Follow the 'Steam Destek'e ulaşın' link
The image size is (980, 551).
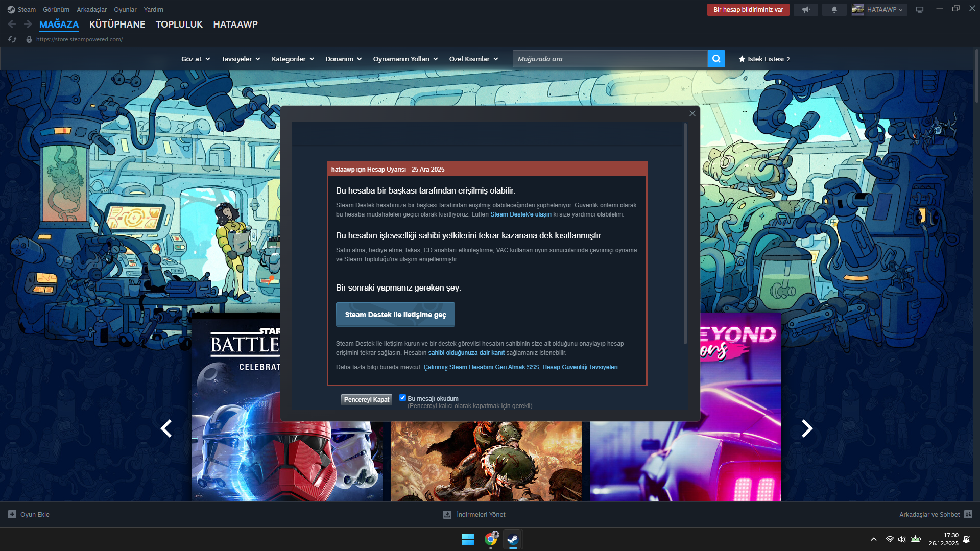pos(521,214)
